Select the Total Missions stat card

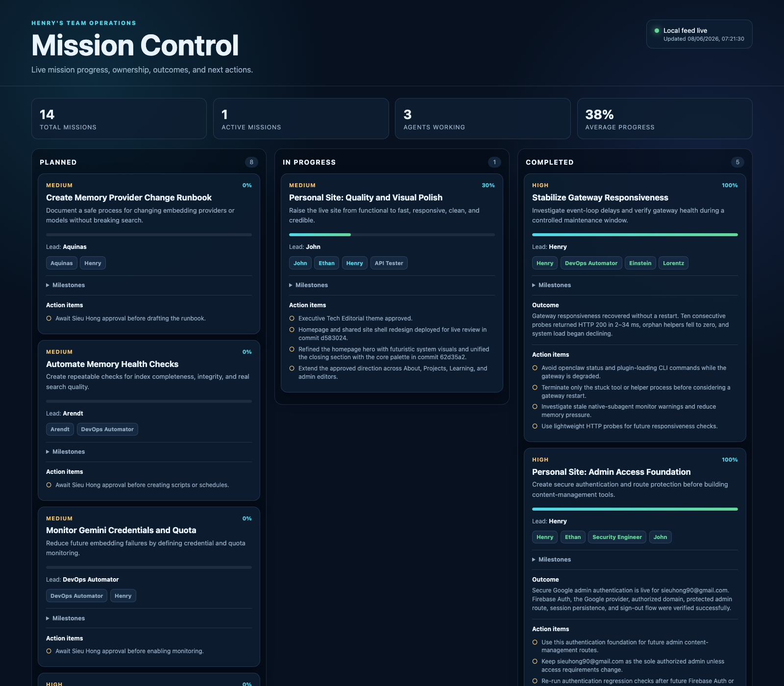119,119
